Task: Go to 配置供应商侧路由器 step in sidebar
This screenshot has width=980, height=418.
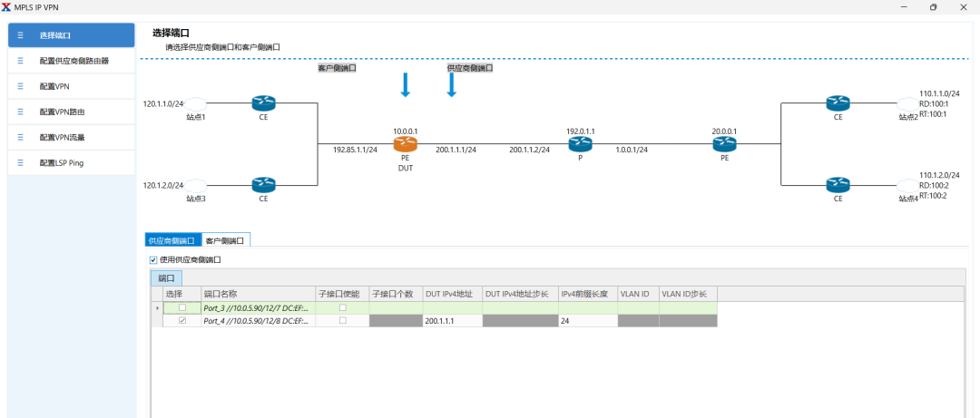Action: click(73, 61)
